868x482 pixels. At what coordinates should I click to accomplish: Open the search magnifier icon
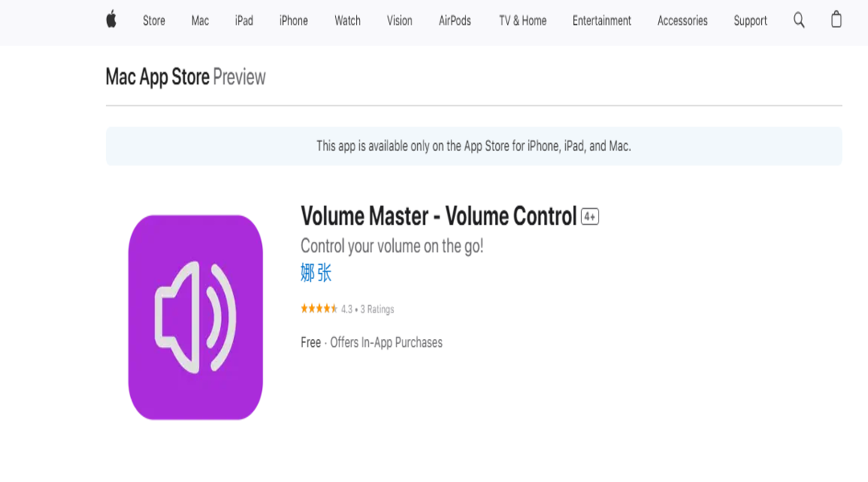[x=799, y=20]
